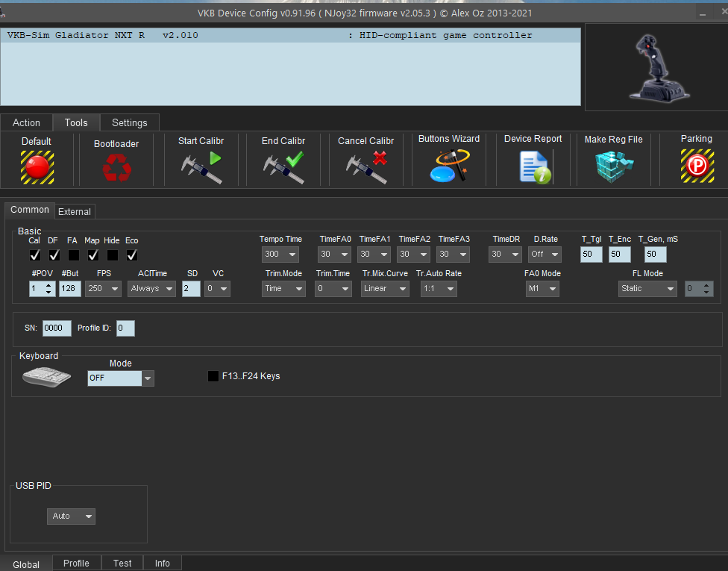Finish calibration with End Calibr icon
728x571 pixels.
point(283,167)
